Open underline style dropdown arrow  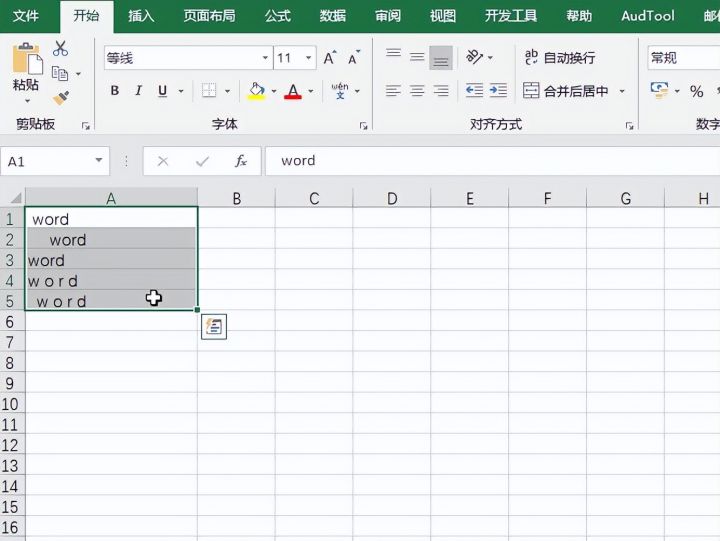coord(181,91)
